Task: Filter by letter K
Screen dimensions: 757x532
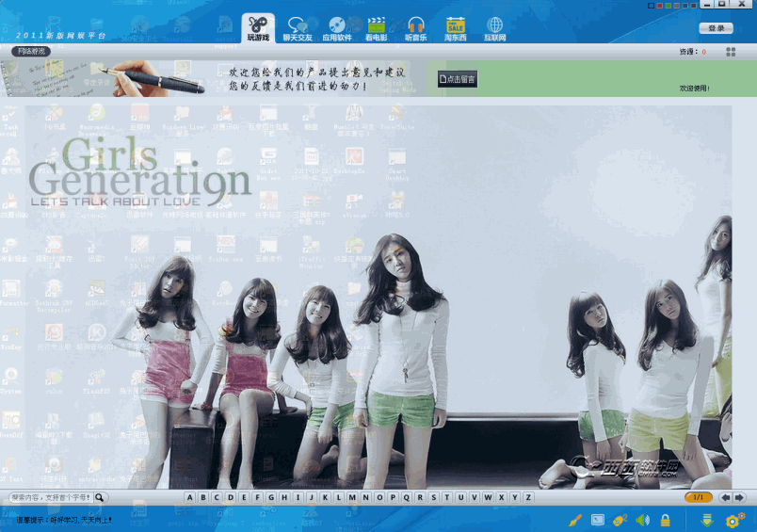Action: [325, 497]
